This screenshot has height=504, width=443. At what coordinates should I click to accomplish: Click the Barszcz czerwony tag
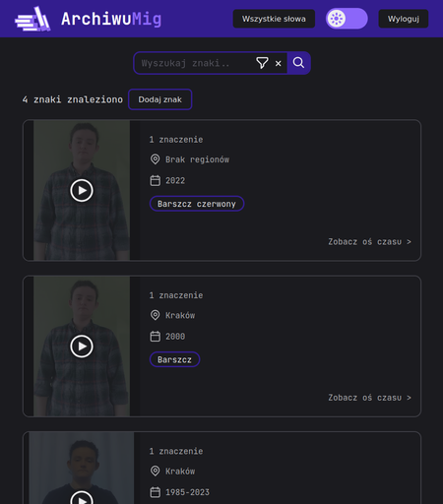coord(197,204)
